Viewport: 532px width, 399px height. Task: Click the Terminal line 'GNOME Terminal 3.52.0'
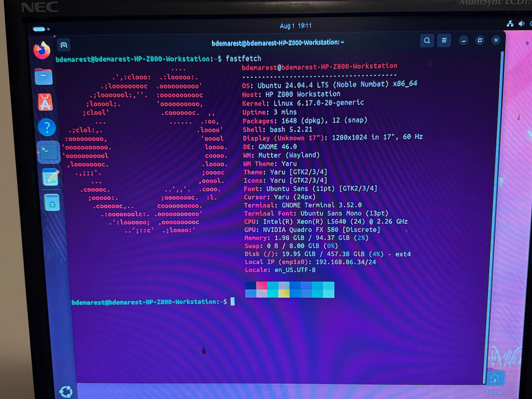(303, 205)
